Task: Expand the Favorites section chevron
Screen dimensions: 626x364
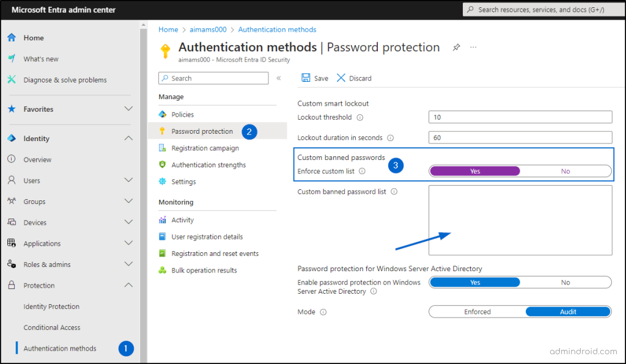Action: [128, 109]
